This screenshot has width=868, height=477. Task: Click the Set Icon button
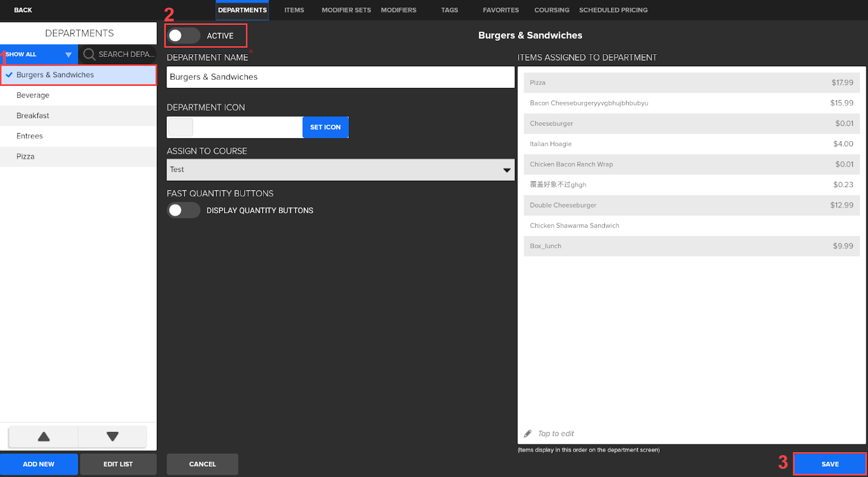click(325, 128)
